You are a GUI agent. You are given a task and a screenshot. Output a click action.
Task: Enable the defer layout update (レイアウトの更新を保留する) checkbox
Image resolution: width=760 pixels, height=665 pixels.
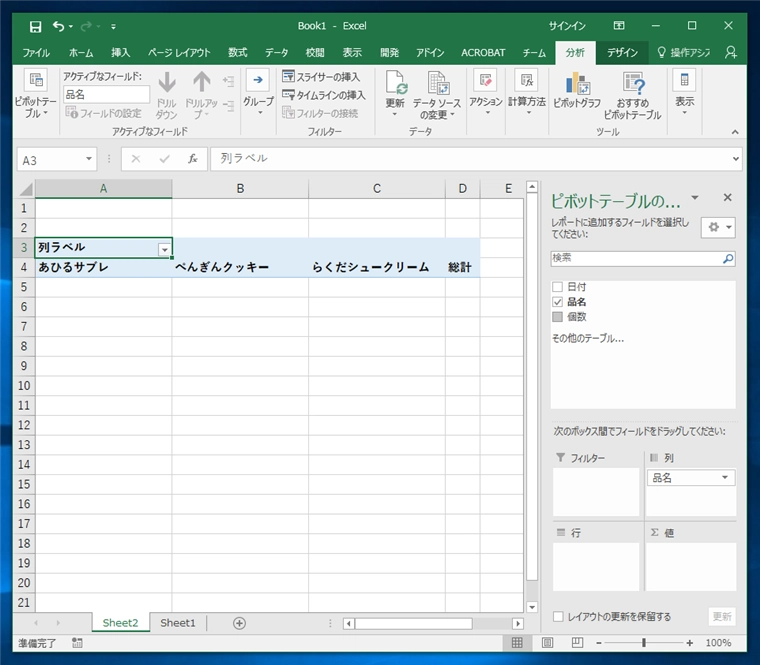(x=558, y=617)
